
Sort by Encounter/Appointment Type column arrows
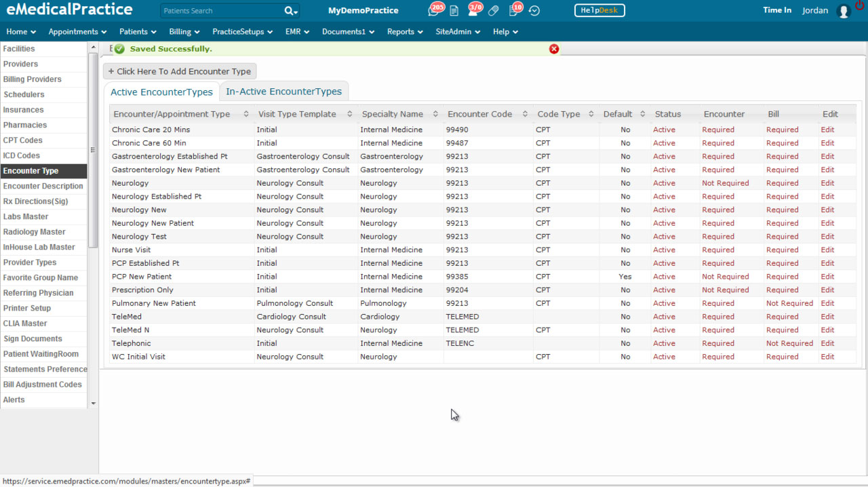point(246,114)
